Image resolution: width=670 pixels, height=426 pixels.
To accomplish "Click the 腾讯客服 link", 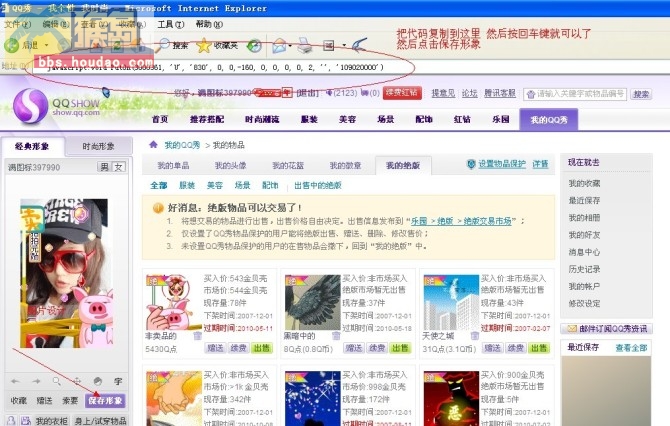I will click(x=500, y=93).
